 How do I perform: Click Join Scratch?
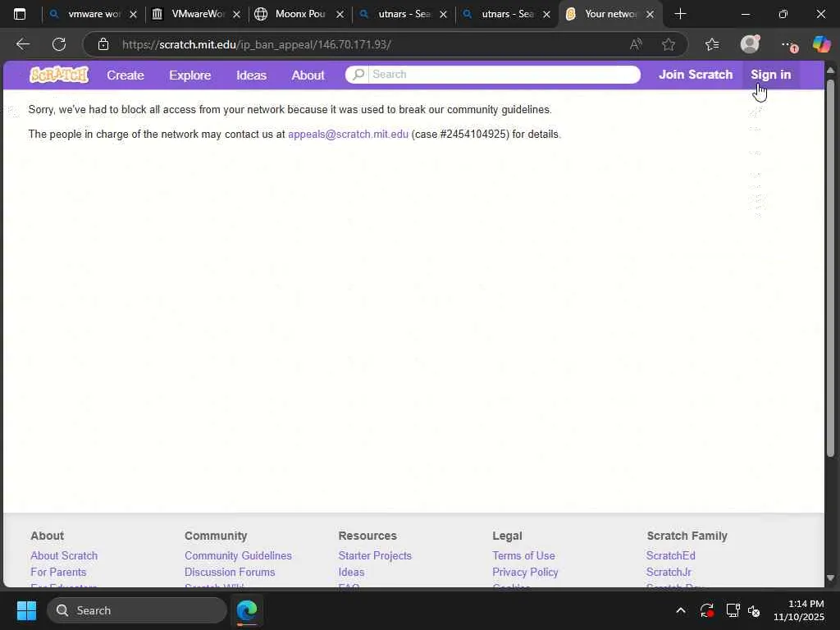(x=696, y=75)
